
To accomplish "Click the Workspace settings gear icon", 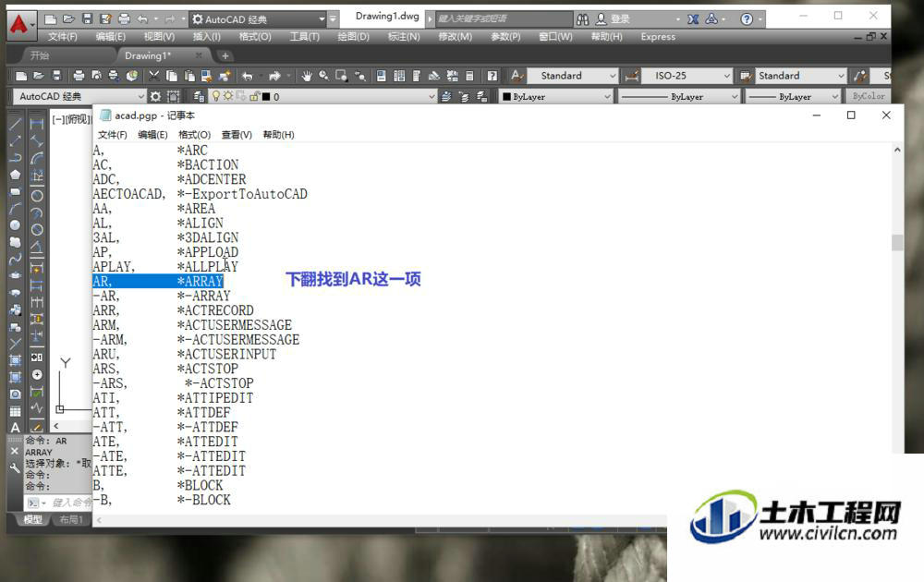I will click(x=155, y=96).
